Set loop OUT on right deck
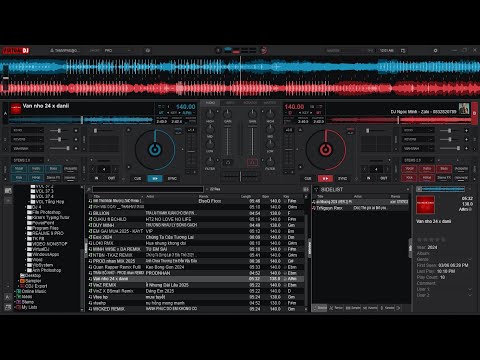 (x=384, y=178)
